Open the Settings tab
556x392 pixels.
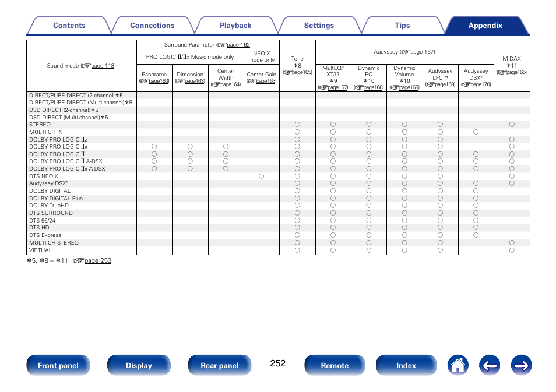click(319, 26)
